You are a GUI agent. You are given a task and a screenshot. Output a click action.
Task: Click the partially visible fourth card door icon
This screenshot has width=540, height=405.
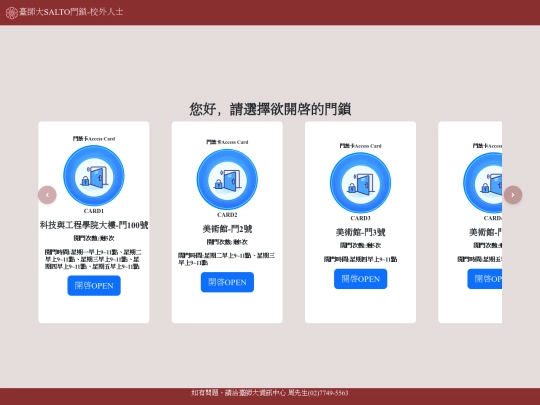pyautogui.click(x=482, y=183)
